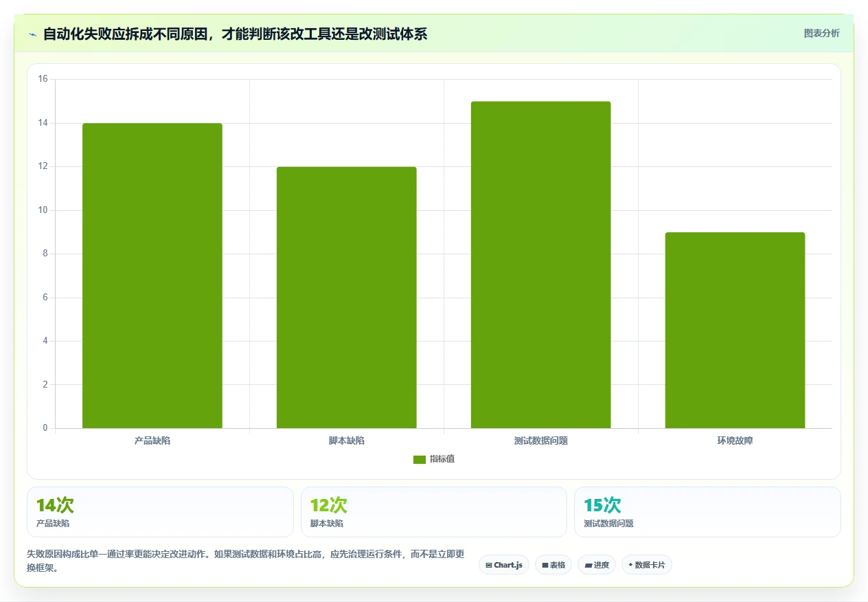The image size is (868, 602).
Task: Select the 脚本缺陷 bar in chart
Action: click(347, 298)
